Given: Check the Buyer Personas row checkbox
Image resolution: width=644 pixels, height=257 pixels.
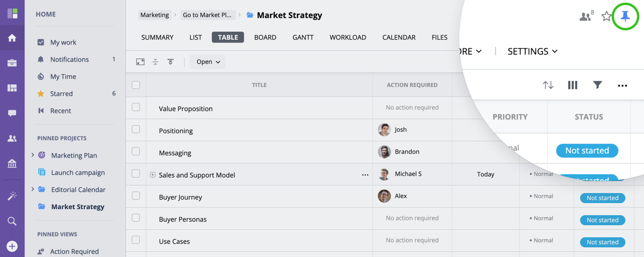Looking at the screenshot, I should pyautogui.click(x=136, y=218).
